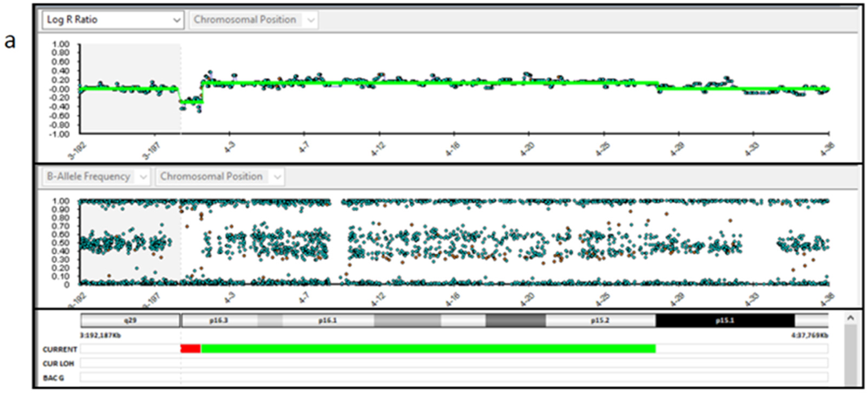Click the p16.3 cytoband segment
This screenshot has width=868, height=394.
[219, 320]
